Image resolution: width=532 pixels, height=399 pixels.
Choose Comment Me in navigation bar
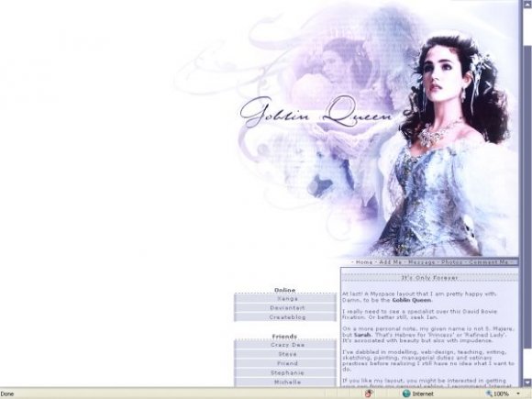tap(489, 262)
